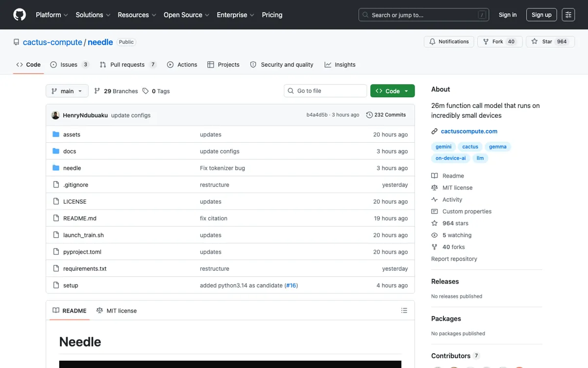588x368 pixels.
Task: Fork the repository with Fork button
Action: [x=500, y=42]
